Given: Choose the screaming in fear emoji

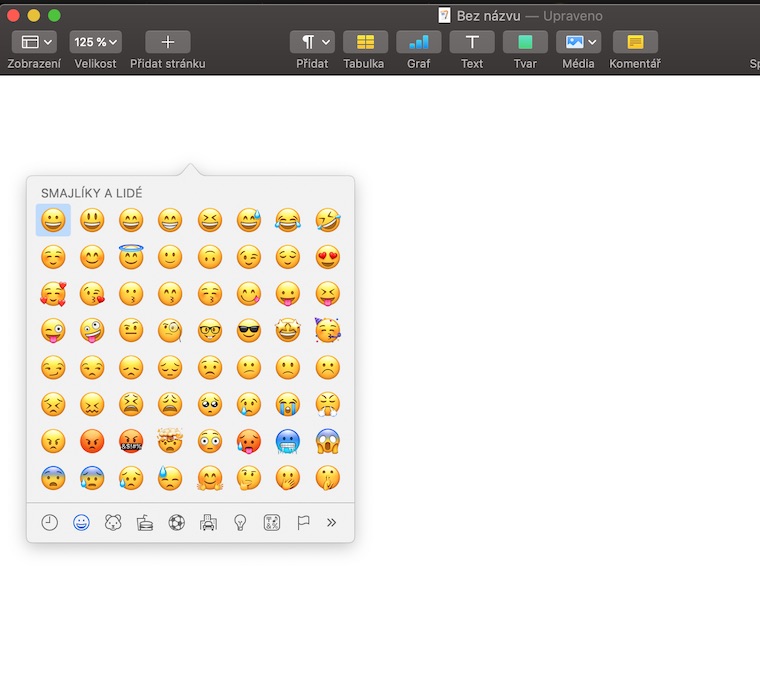Looking at the screenshot, I should [x=328, y=441].
